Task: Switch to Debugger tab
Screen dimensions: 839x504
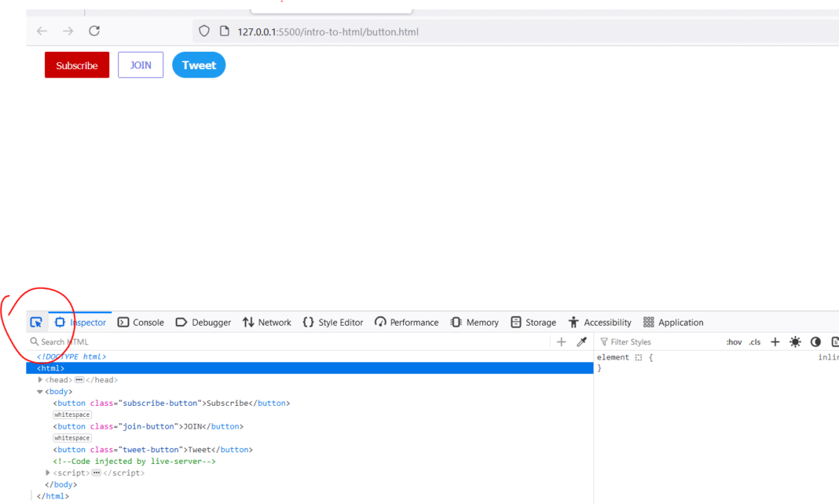Action: pos(203,323)
